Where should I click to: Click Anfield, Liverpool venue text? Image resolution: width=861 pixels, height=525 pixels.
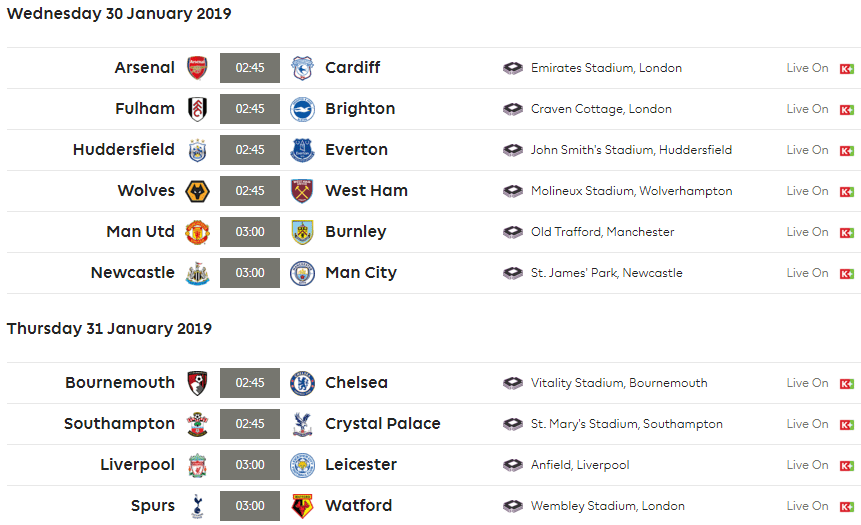[x=580, y=465]
